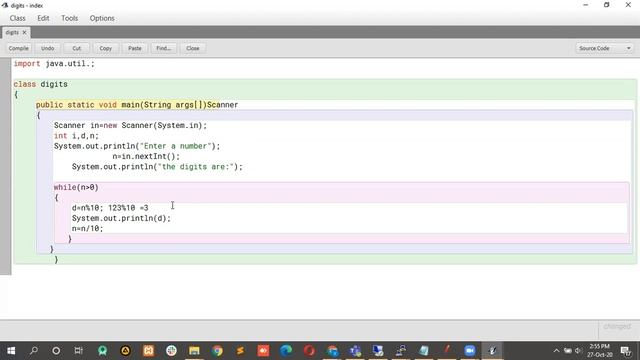Click the 'while(n>0)' line
The image size is (640, 360).
[76, 187]
